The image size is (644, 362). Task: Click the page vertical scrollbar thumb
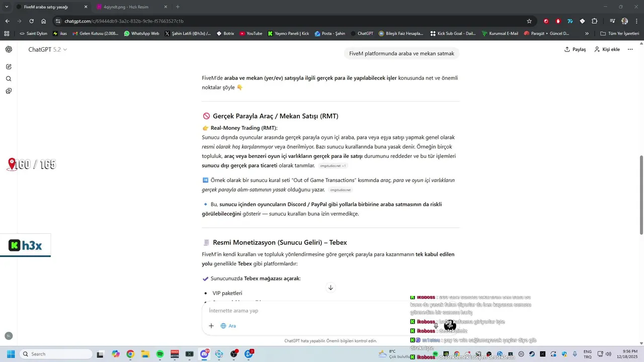pos(641,195)
